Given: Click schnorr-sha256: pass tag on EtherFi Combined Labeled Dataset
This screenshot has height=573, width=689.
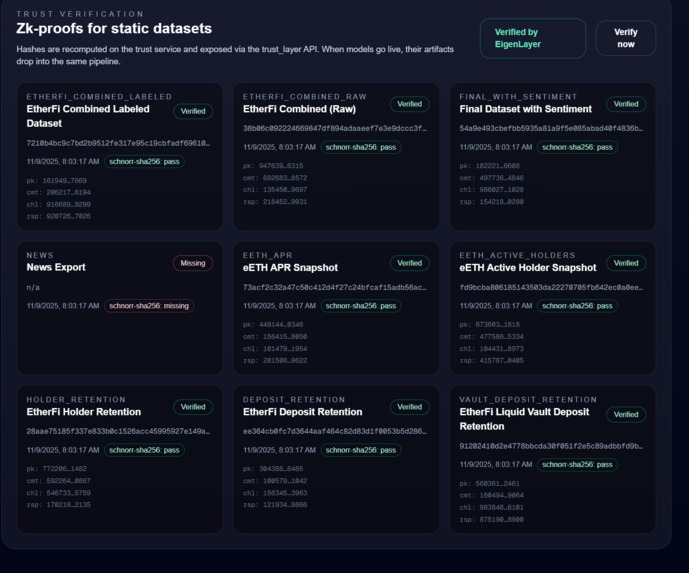Looking at the screenshot, I should point(144,162).
